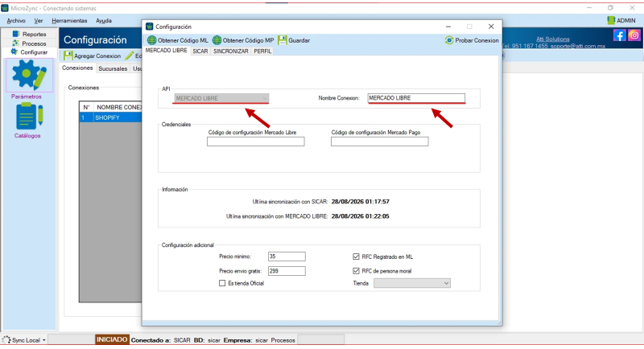Open the Facebook icon in the header

click(619, 35)
